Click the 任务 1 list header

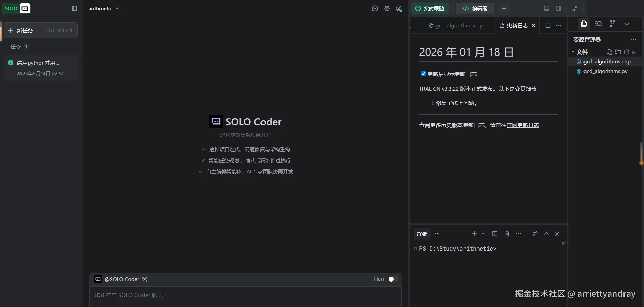click(19, 47)
